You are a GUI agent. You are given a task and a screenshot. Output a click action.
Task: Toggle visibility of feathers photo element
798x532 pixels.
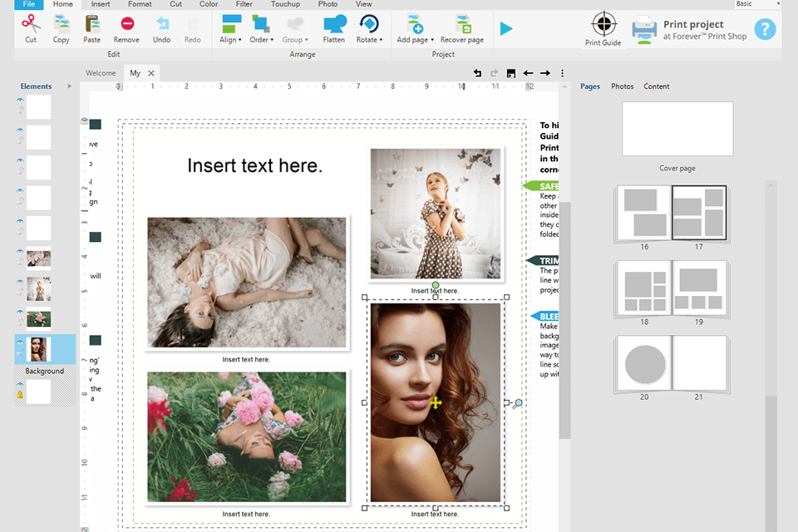coord(20,252)
